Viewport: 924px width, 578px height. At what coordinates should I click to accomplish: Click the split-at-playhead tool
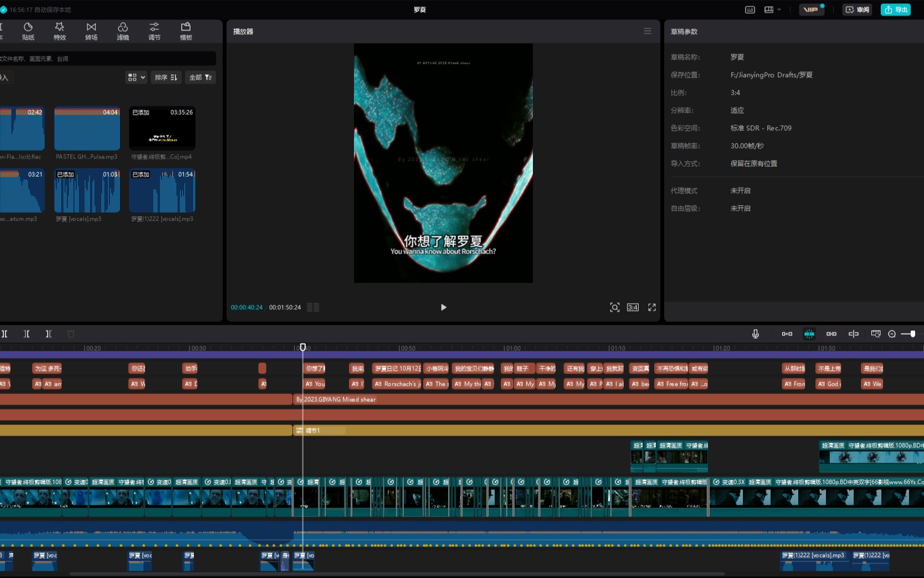click(x=4, y=334)
